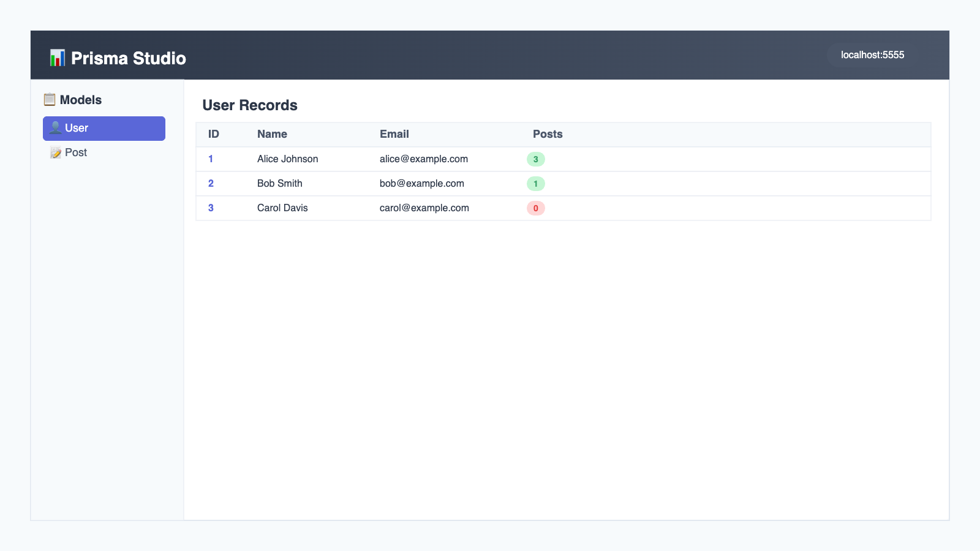The height and width of the screenshot is (551, 980).
Task: Select the User model in sidebar
Action: (104, 129)
